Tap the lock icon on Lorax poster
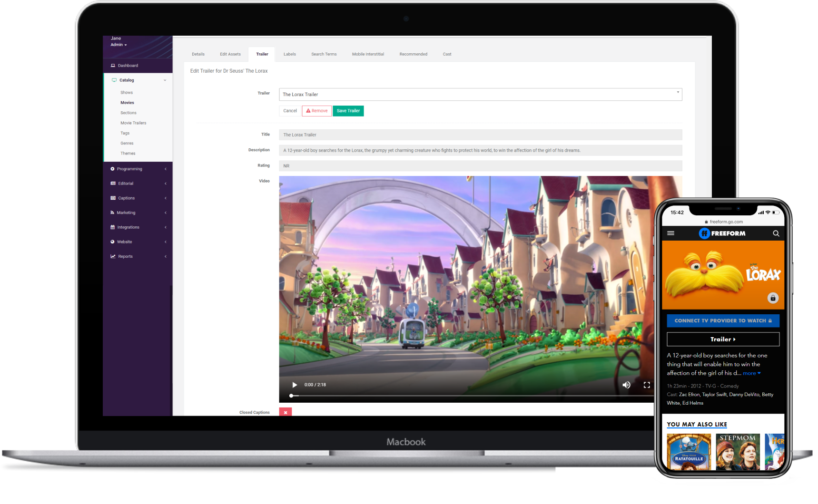818x504 pixels. (x=773, y=298)
